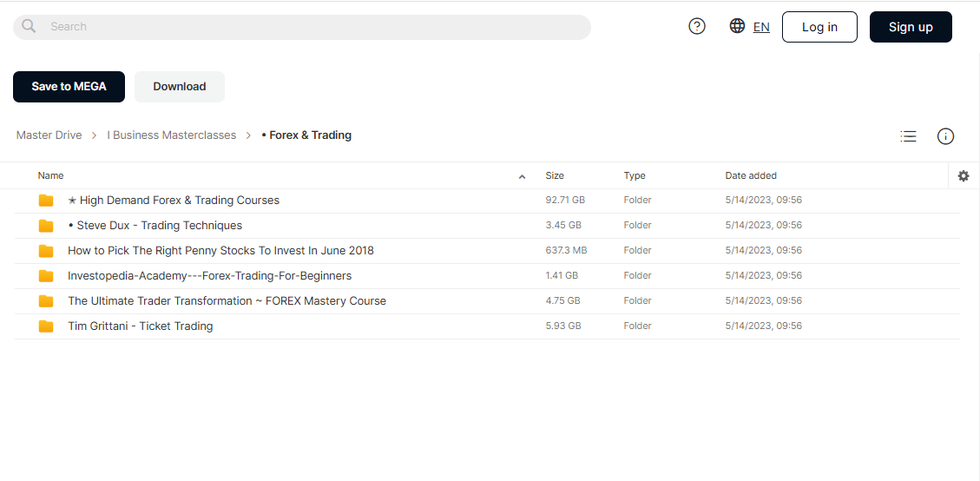Screen dimensions: 980x481
Task: Sort by Date added column header
Action: [751, 175]
